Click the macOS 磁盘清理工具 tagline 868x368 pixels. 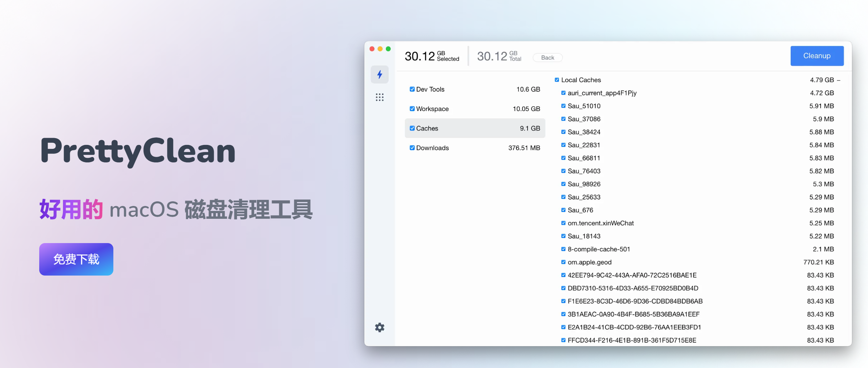211,210
